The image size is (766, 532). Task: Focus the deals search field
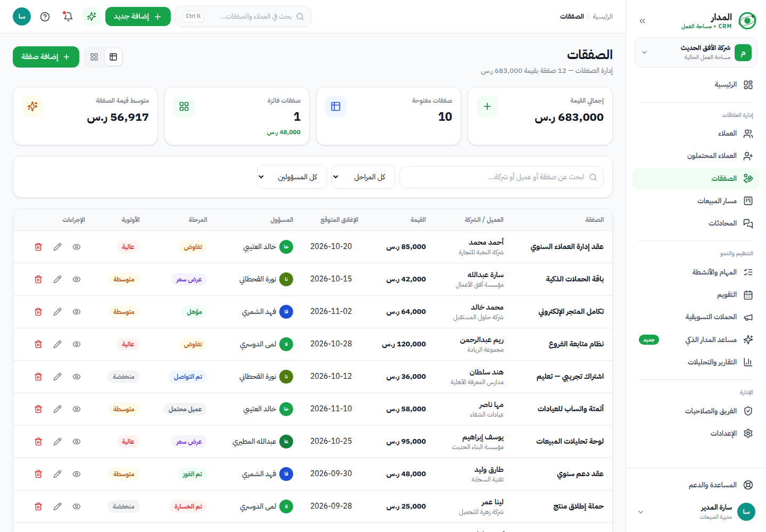pos(502,177)
